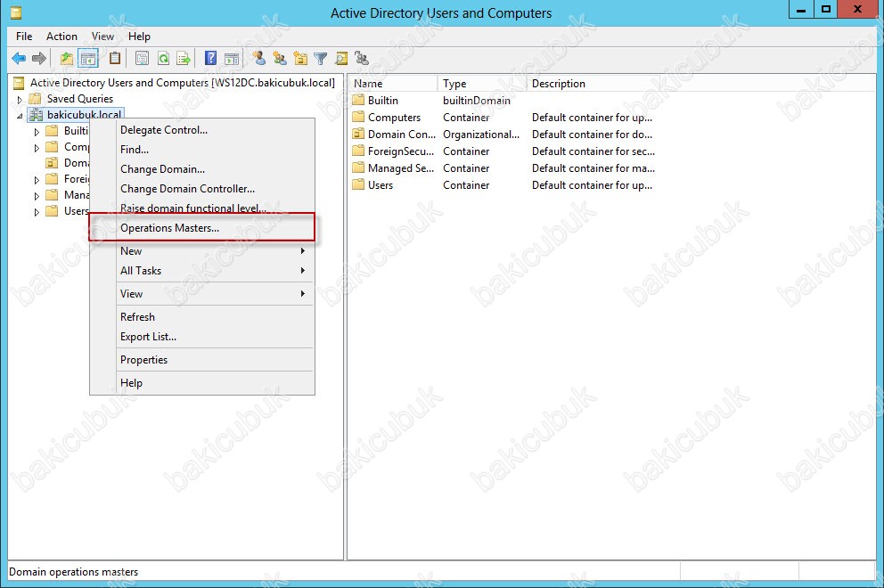Open the View menu in the menu bar

[102, 36]
